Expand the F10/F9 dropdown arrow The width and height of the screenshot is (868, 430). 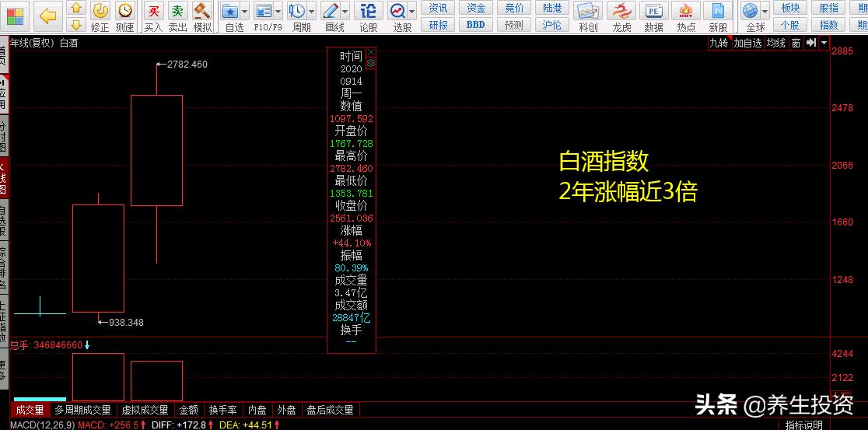click(x=278, y=11)
